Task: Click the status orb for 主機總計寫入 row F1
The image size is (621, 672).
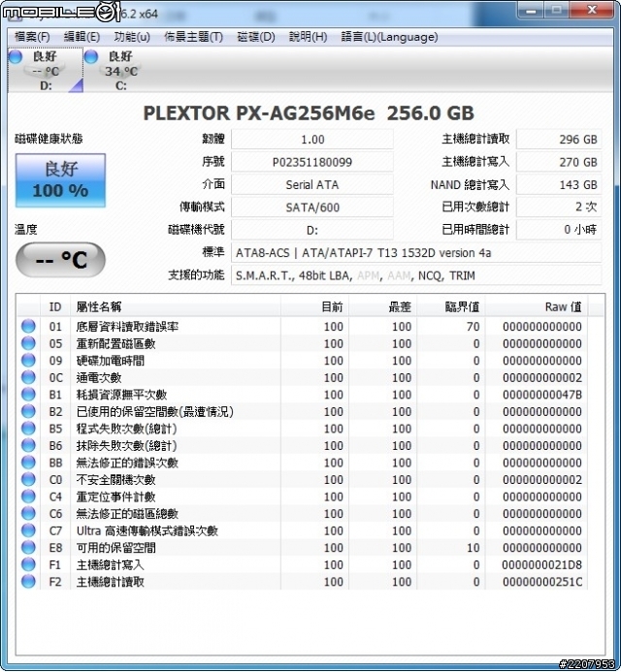Action: pos(28,565)
